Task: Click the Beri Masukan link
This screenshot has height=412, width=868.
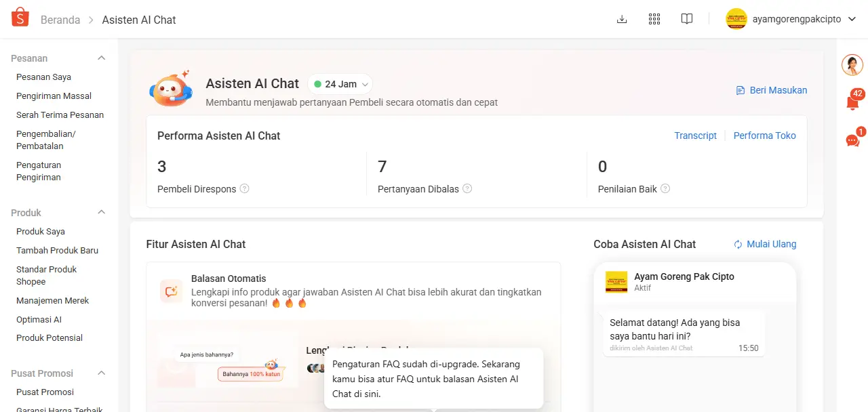Action: coord(778,90)
